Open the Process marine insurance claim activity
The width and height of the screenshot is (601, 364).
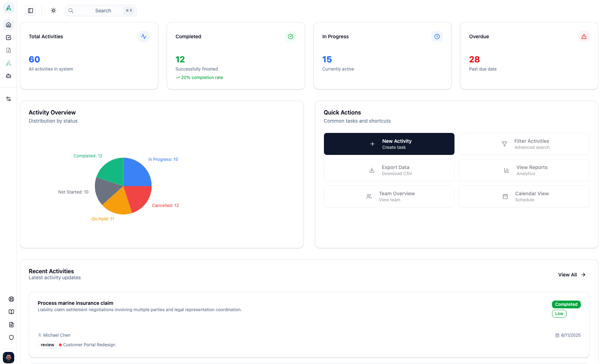click(x=75, y=303)
